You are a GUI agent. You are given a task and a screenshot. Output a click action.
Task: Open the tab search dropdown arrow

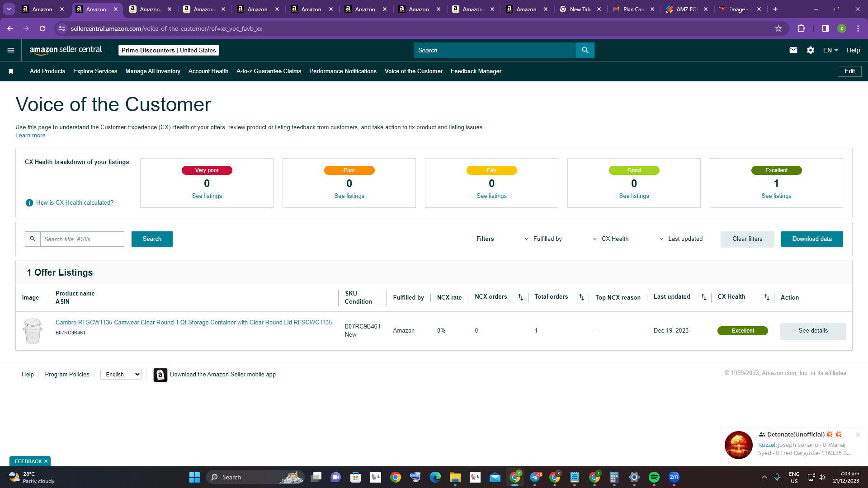point(9,9)
